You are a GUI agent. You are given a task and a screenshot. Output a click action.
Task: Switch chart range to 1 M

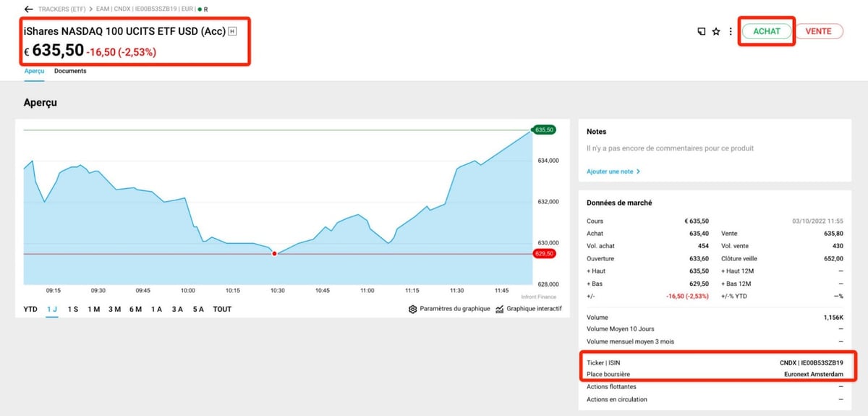[94, 309]
